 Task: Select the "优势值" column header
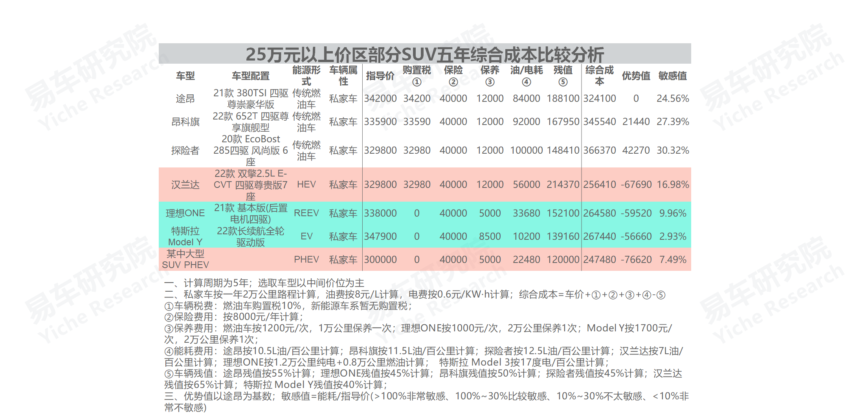pos(636,76)
